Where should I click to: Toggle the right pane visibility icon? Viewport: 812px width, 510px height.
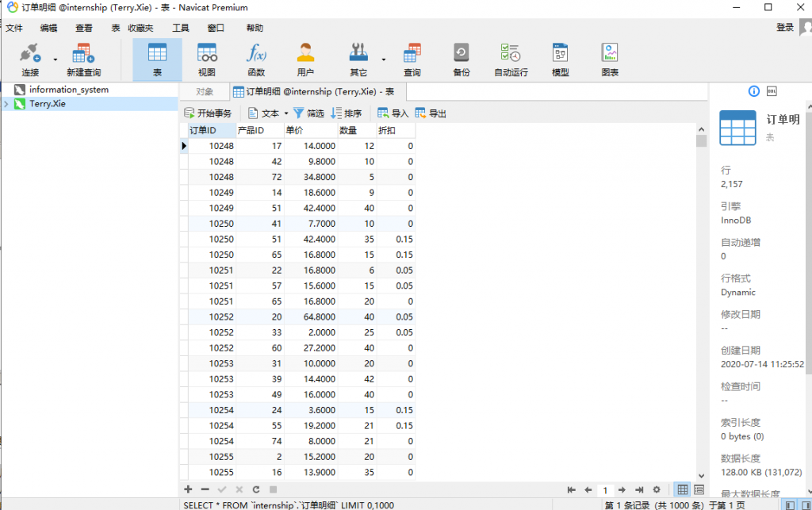806,504
